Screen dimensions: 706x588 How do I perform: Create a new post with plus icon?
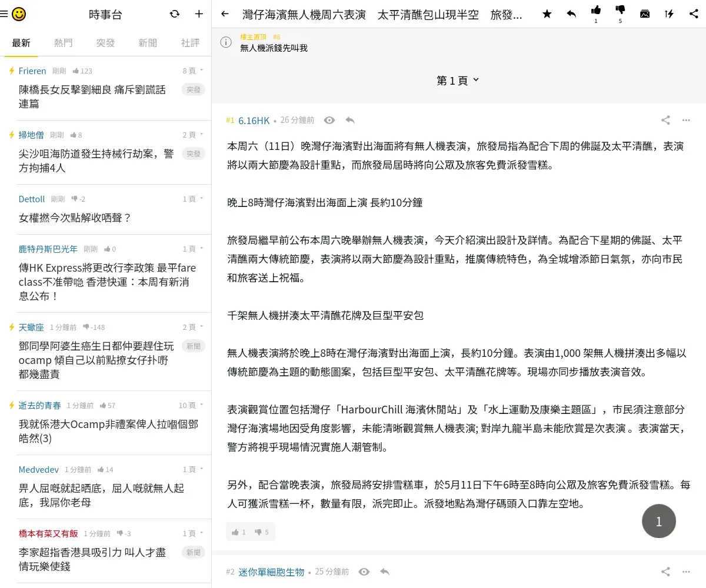199,14
